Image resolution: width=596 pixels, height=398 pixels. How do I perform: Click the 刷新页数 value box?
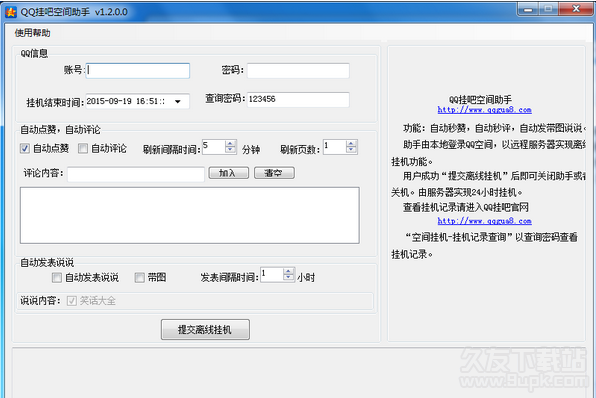(x=335, y=147)
